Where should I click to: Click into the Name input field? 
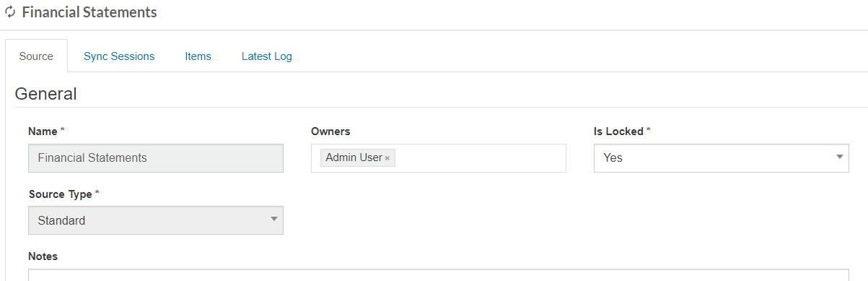[x=156, y=158]
